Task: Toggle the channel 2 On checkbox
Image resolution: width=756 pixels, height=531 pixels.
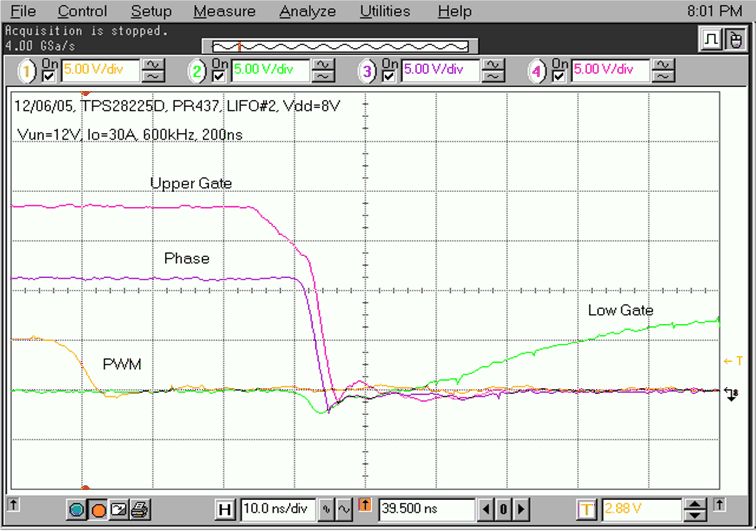Action: point(218,76)
